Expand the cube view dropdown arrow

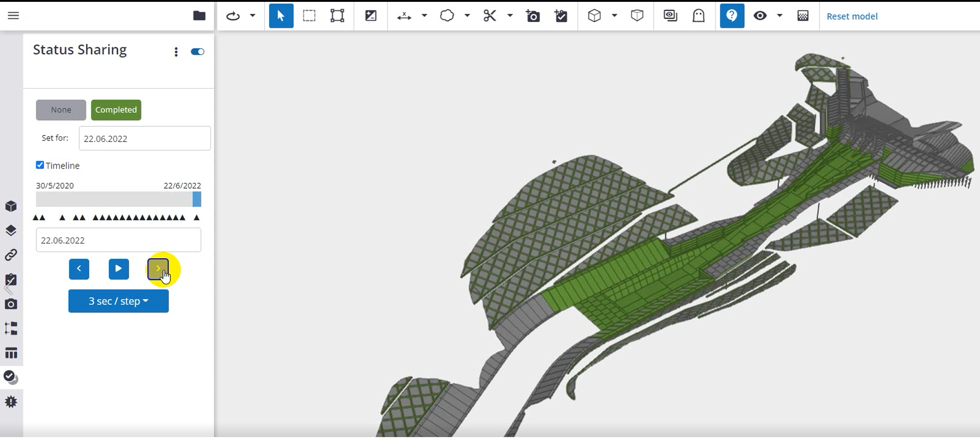[x=615, y=16]
